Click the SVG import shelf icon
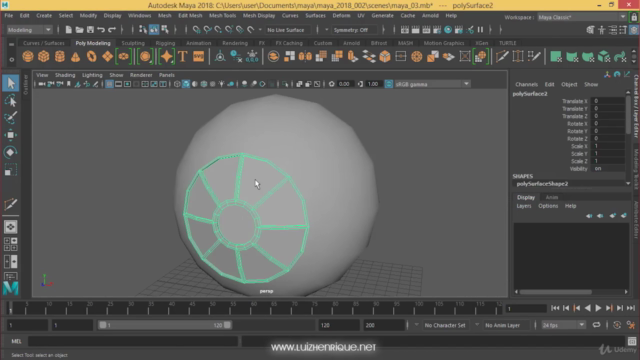Viewport: 640px width, 360px height. click(198, 56)
